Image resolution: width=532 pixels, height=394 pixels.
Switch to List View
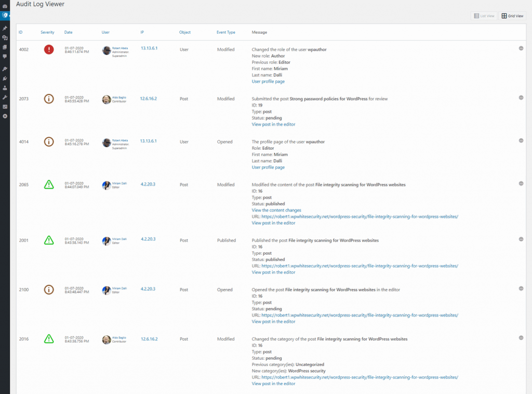point(484,16)
